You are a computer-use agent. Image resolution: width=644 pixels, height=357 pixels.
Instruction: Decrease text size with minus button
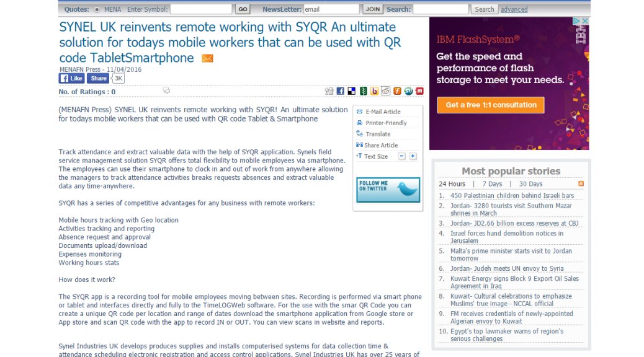point(401,156)
